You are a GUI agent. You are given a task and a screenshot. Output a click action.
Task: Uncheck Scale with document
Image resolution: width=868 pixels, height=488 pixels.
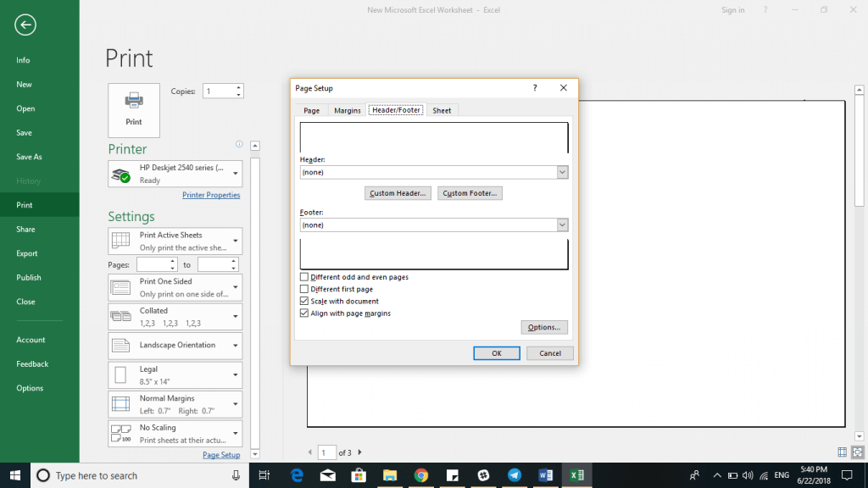303,301
